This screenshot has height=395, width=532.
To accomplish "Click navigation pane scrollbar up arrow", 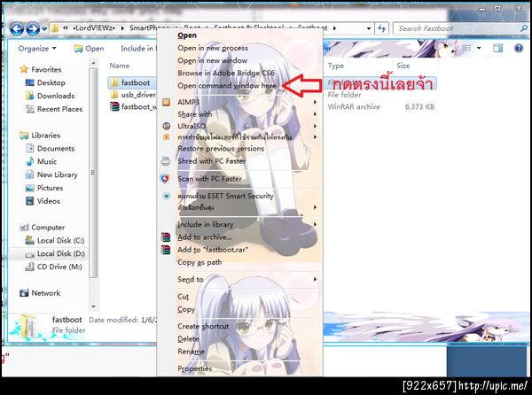I will pos(93,63).
